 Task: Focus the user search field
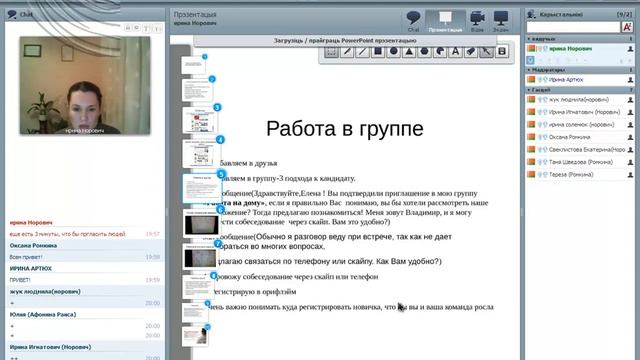point(573,27)
